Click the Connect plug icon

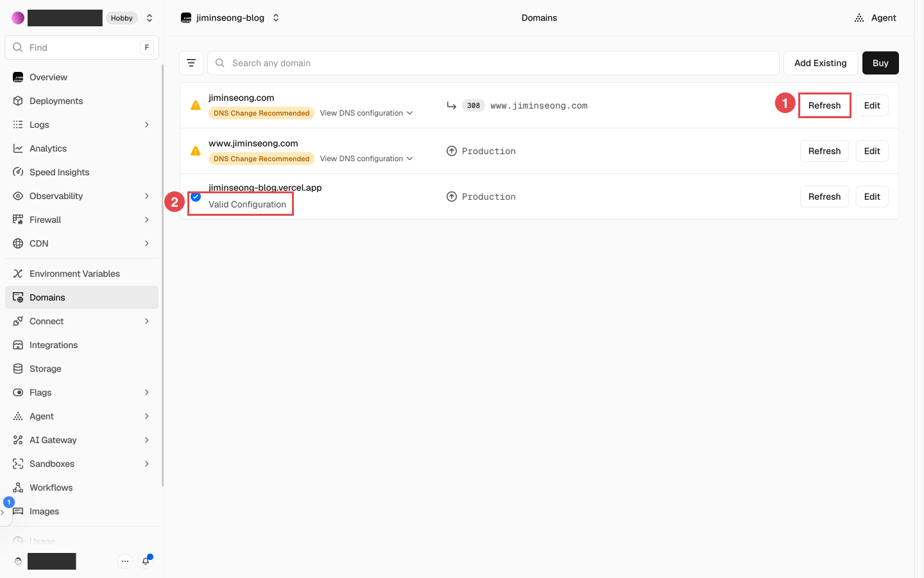coord(18,321)
